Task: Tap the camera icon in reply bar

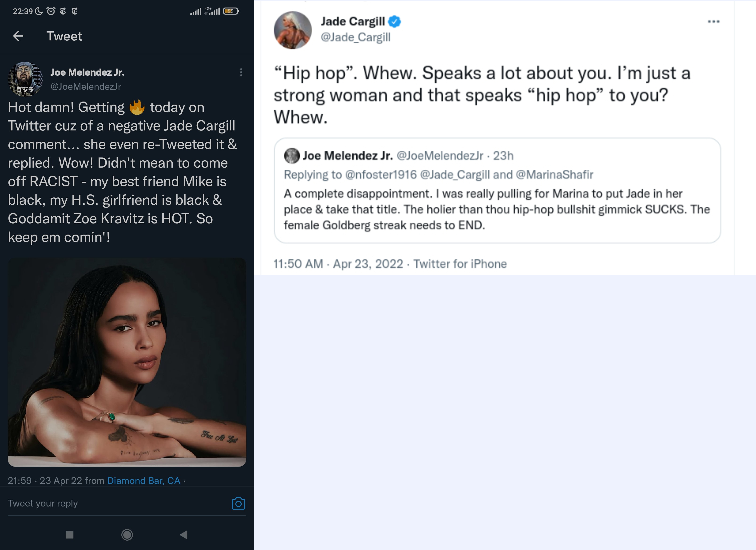Action: pyautogui.click(x=238, y=503)
